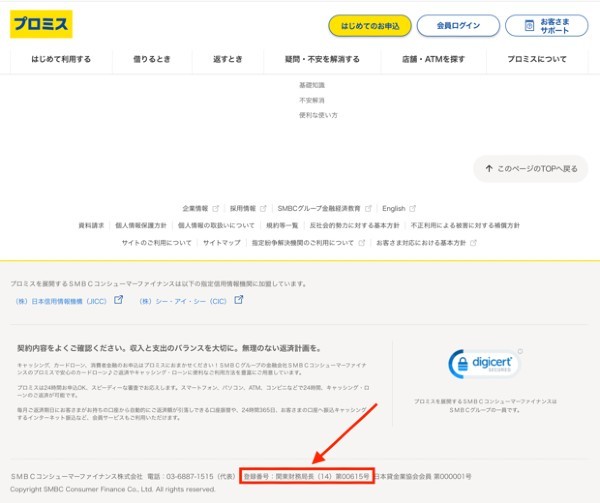
Task: Click external link icon beside SMBCグループ金融経済教育
Action: pyautogui.click(x=368, y=209)
